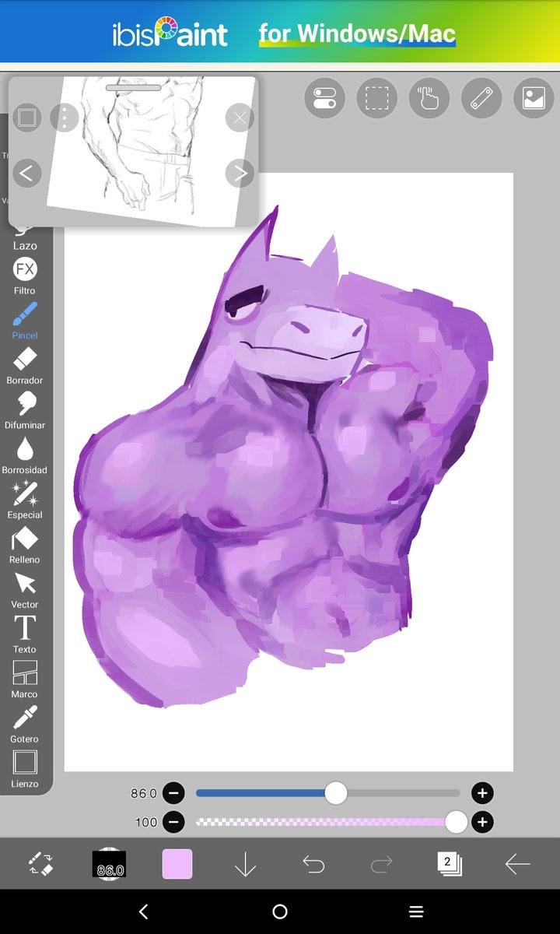Open brush settings showing 86.0
Screen dimensions: 560x934
tap(109, 864)
